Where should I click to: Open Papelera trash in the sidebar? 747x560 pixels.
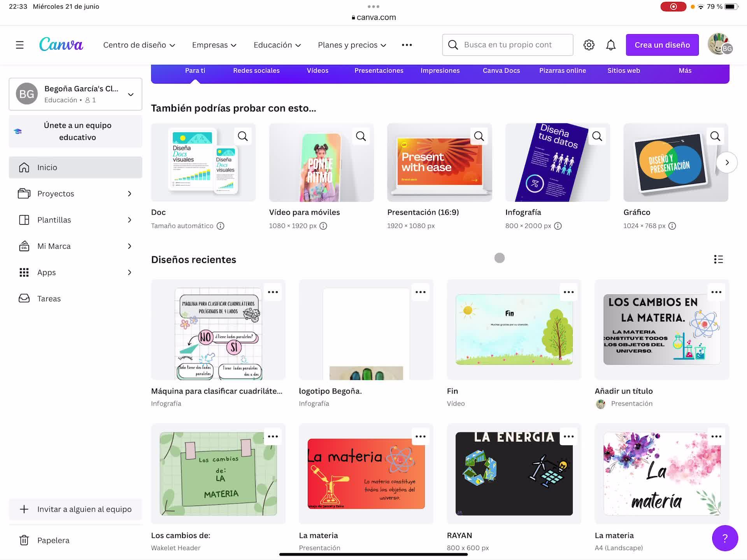click(x=53, y=540)
